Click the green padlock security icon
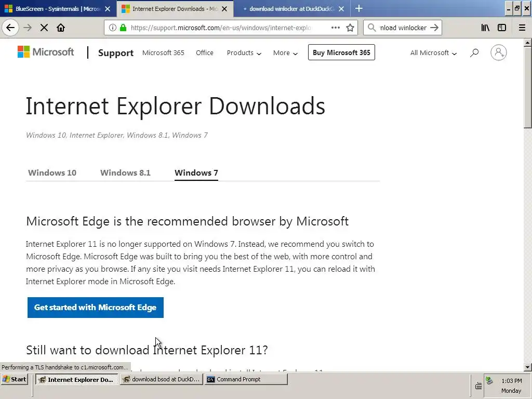Viewport: 532px width, 399px height. click(123, 28)
